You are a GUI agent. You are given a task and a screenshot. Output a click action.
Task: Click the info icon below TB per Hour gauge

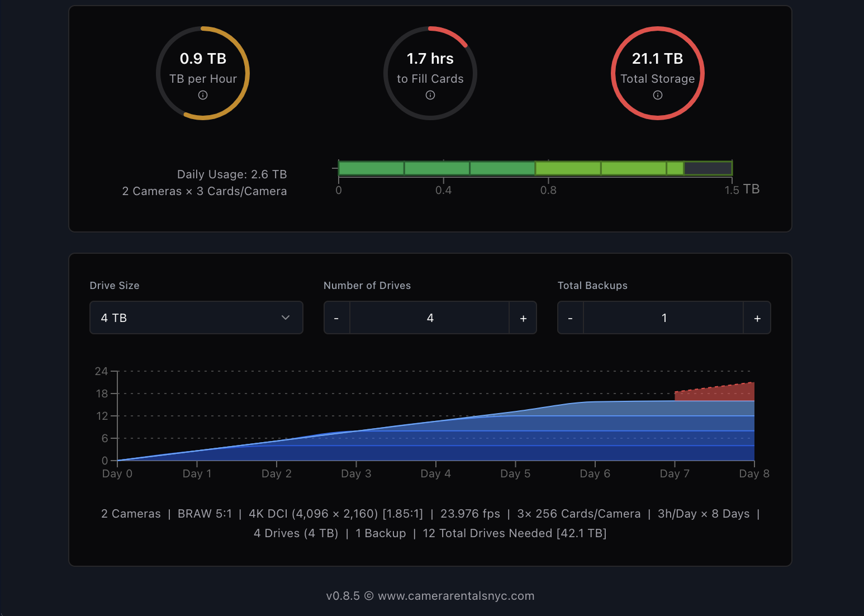[203, 95]
